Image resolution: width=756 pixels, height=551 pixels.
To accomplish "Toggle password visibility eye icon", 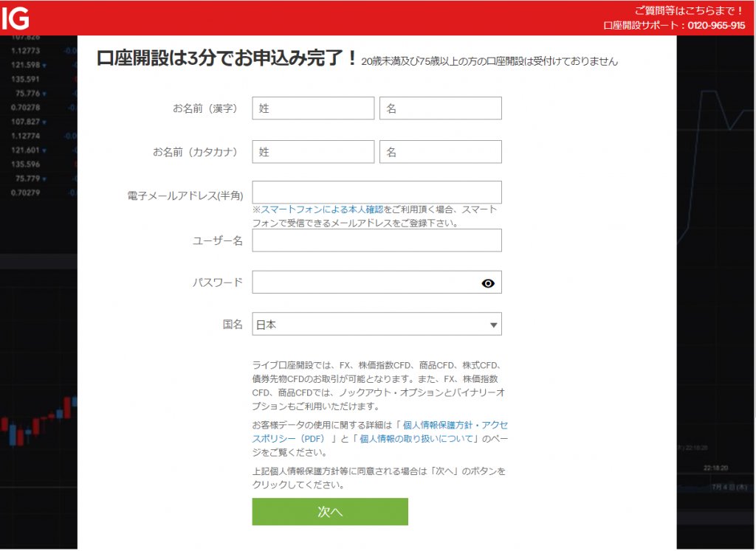I will click(x=488, y=283).
